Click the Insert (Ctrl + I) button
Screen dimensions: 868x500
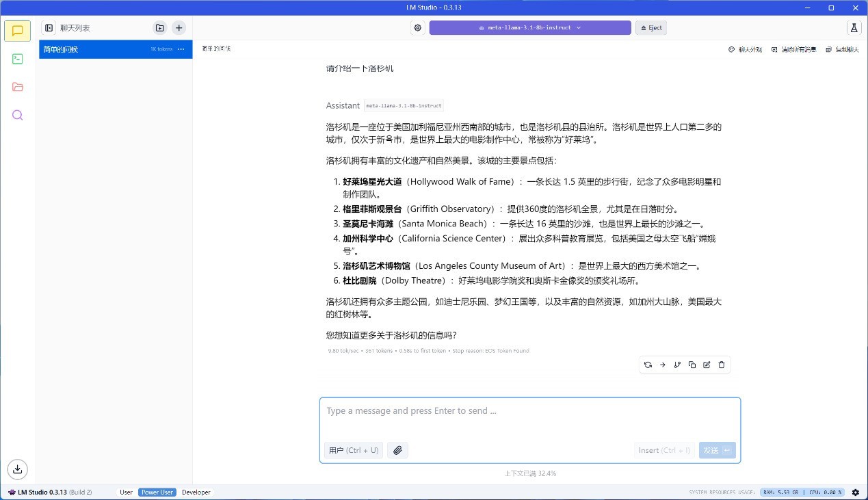[664, 450]
